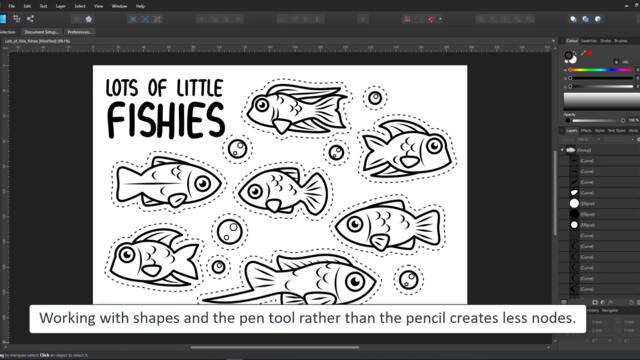Click the white fill colour circle

click(573, 60)
